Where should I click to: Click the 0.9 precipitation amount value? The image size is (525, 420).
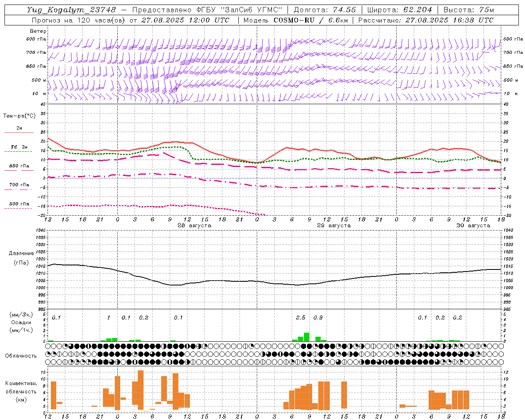[318, 317]
